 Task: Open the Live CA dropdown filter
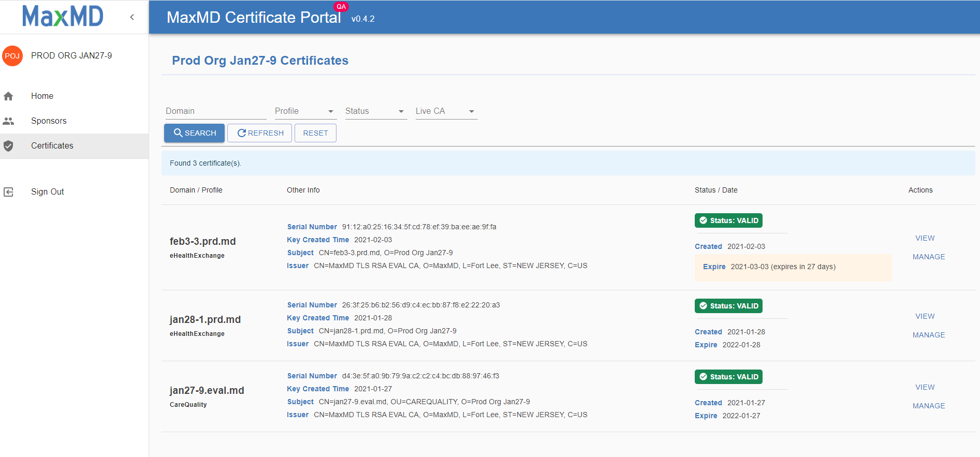click(x=446, y=111)
